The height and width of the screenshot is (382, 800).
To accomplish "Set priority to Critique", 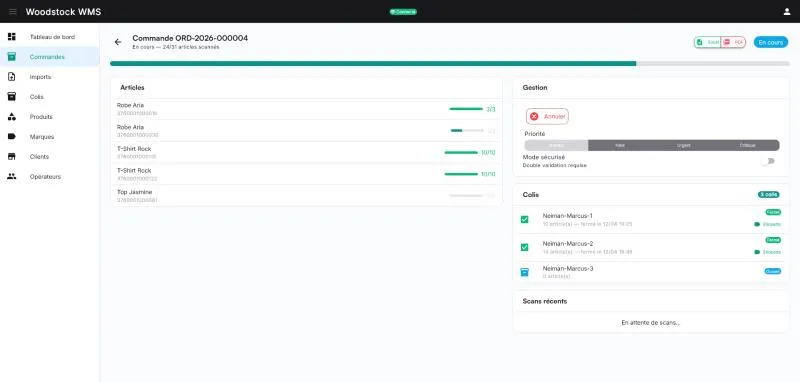I will pos(747,145).
